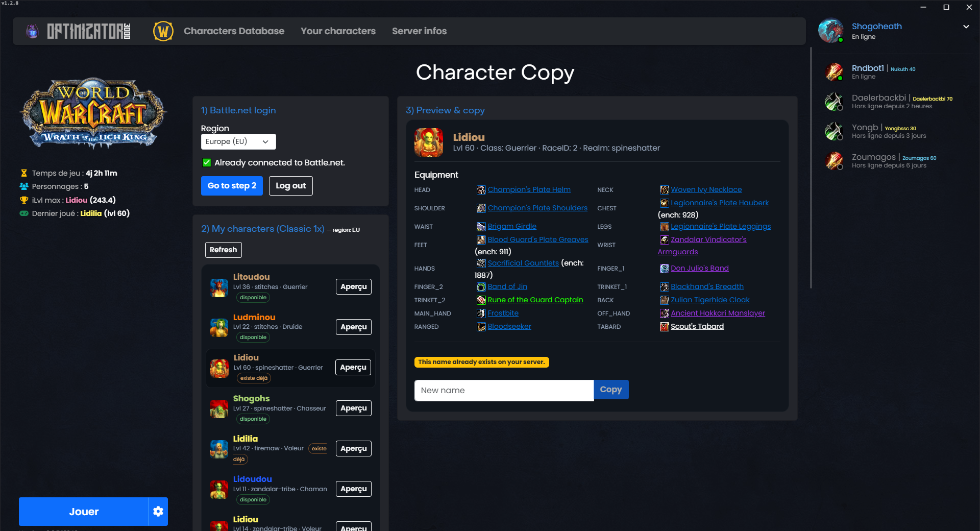Click Aperçu for Lidilia
Viewport: 980px width, 531px height.
tap(354, 449)
